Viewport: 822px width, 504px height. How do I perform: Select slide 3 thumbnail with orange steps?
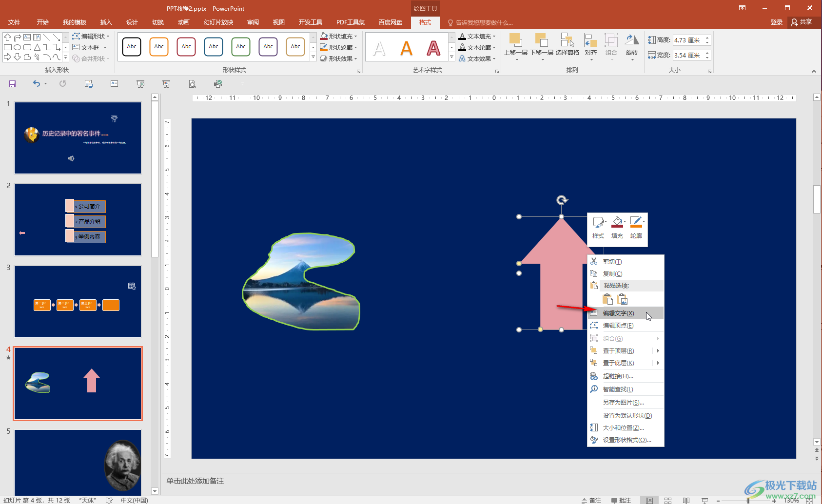78,302
